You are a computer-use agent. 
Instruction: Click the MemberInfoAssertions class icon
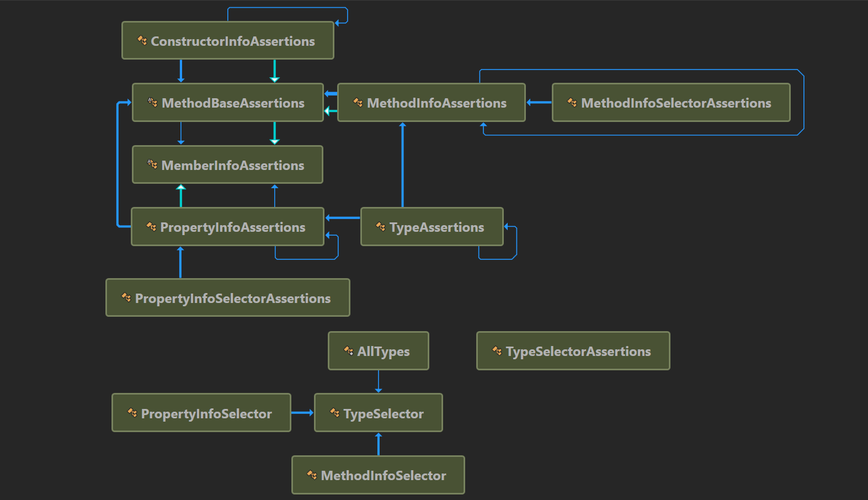(153, 164)
